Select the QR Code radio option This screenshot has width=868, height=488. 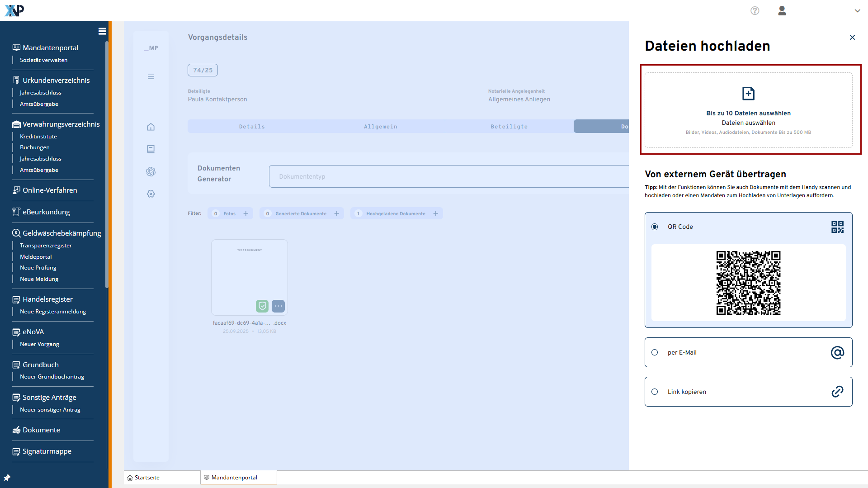click(655, 227)
